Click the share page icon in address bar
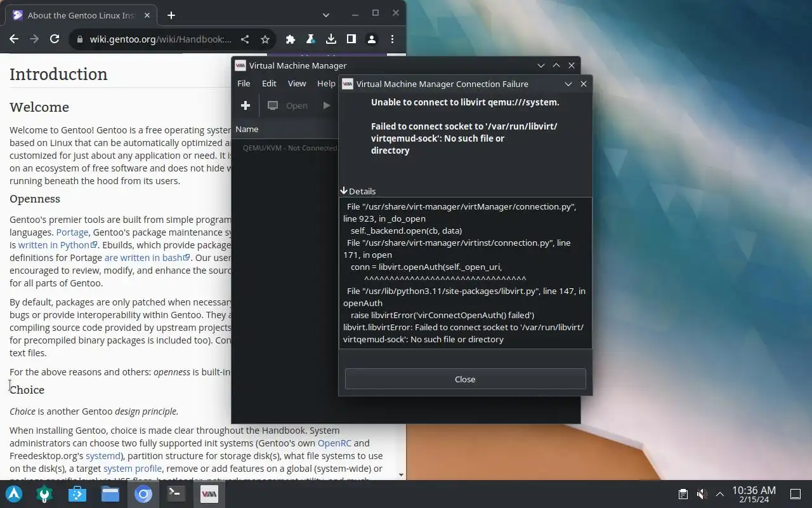Image resolution: width=812 pixels, height=508 pixels. pyautogui.click(x=245, y=39)
